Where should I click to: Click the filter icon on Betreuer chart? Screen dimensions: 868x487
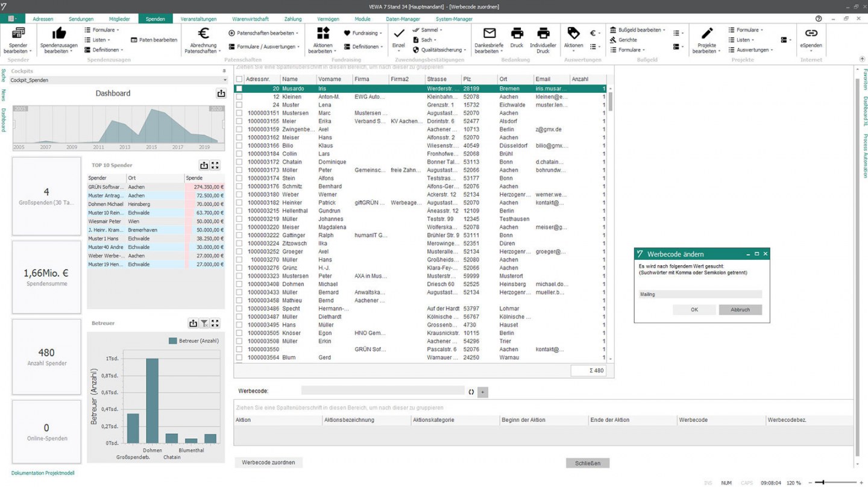pos(204,323)
